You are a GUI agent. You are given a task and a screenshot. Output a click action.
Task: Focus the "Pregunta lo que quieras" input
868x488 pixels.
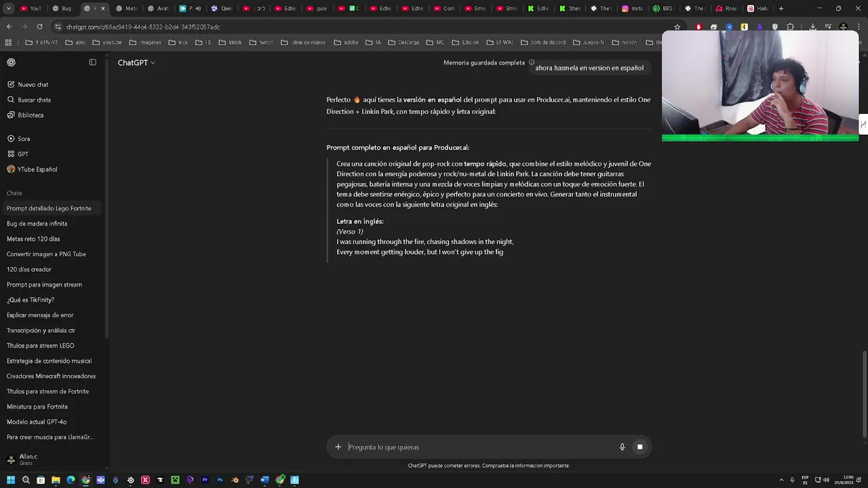click(x=479, y=447)
